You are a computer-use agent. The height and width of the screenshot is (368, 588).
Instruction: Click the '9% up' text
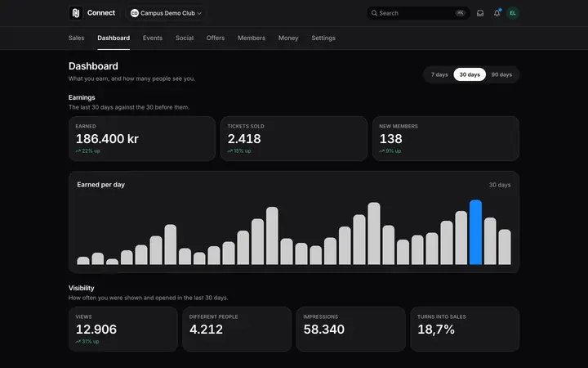[394, 151]
